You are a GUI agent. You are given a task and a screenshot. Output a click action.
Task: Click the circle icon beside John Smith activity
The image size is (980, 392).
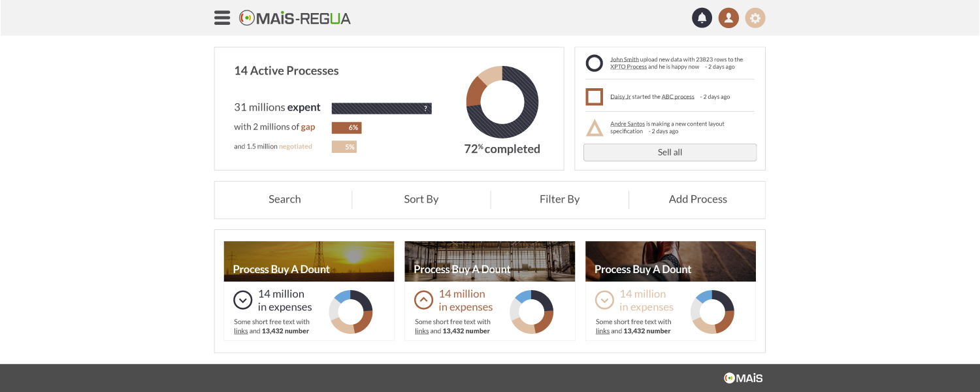point(595,63)
